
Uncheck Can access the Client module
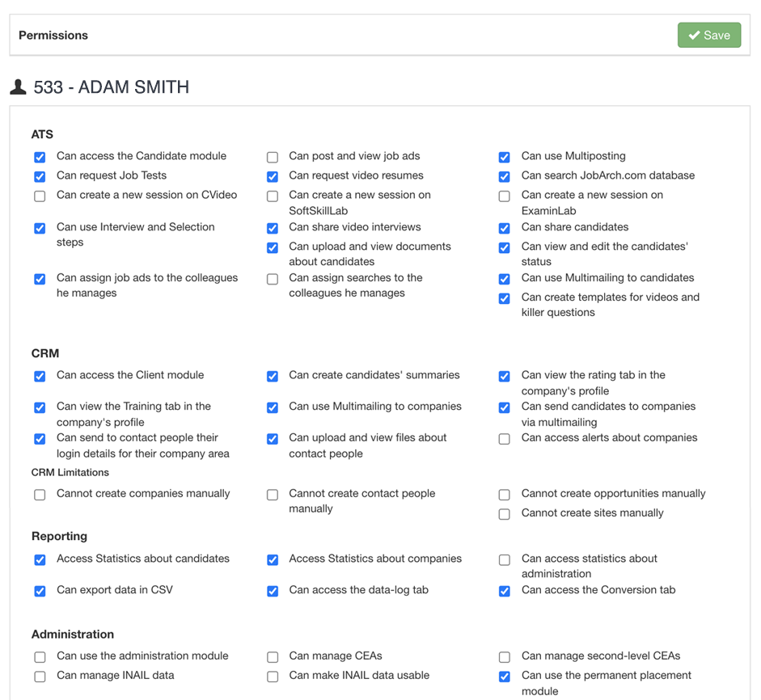click(x=40, y=377)
